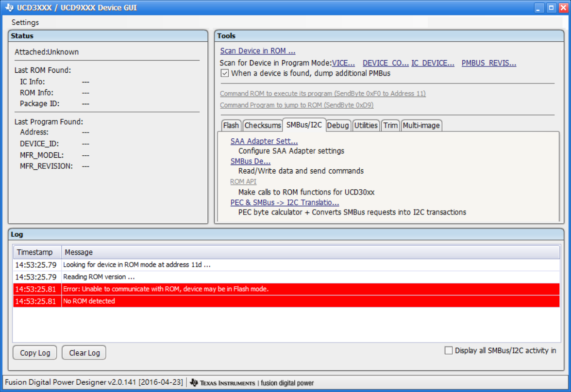Click Command ROM to execute its program link

322,94
